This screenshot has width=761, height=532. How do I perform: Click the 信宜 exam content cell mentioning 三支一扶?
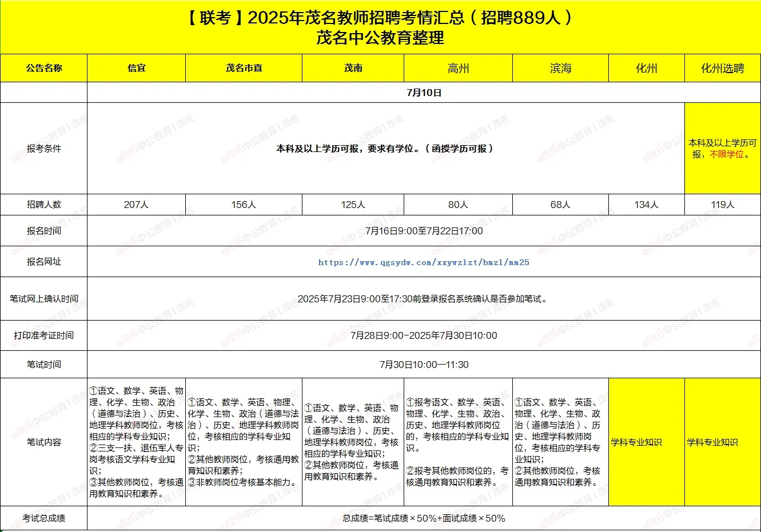(x=137, y=442)
